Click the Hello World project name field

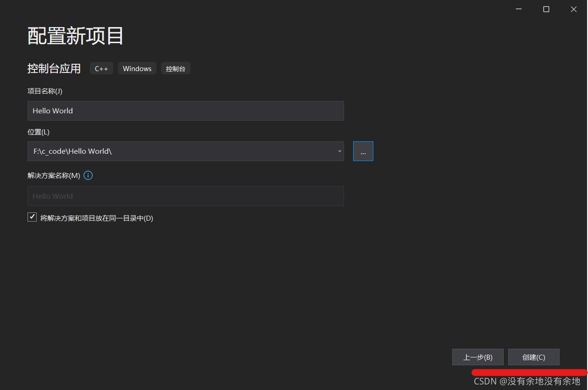coord(185,111)
